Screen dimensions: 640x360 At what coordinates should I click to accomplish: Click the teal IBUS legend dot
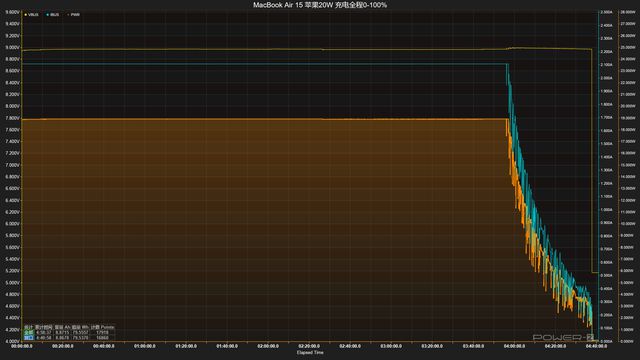click(48, 15)
